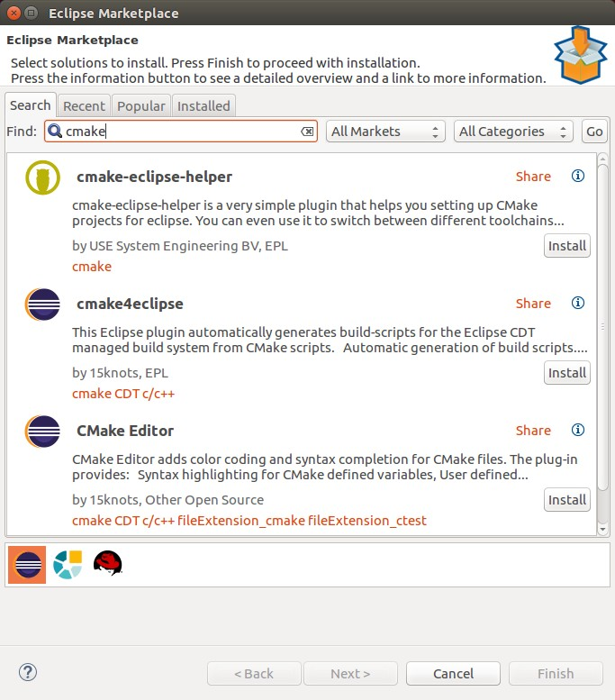615x700 pixels.
Task: Open the cmake-eclipse-helper title
Action: tap(154, 177)
